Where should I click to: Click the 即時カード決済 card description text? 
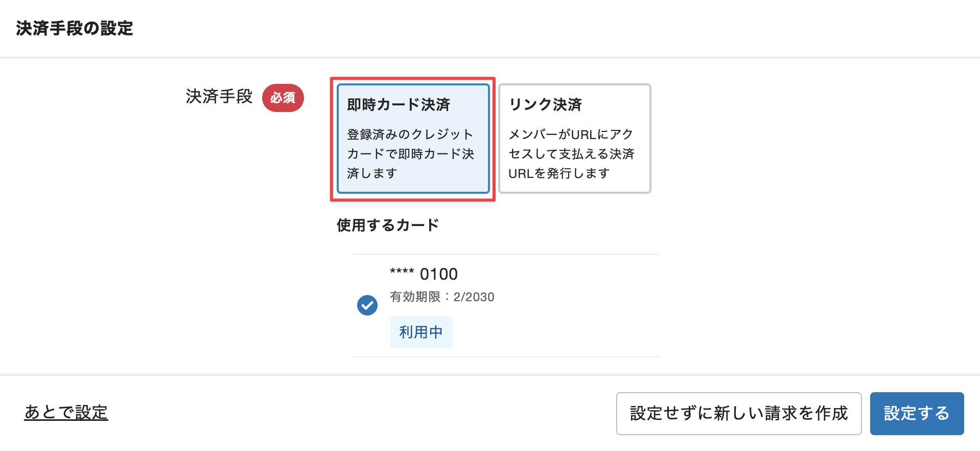[x=411, y=153]
